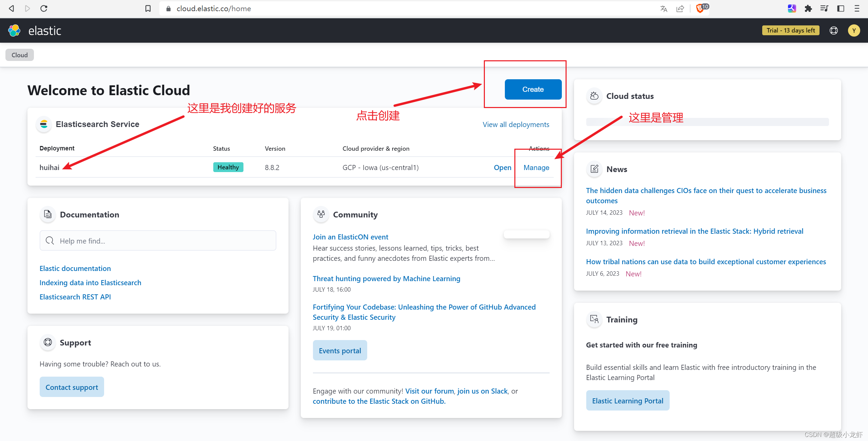This screenshot has height=441, width=868.
Task: Open Hybrid retrieval news article
Action: [x=695, y=231]
